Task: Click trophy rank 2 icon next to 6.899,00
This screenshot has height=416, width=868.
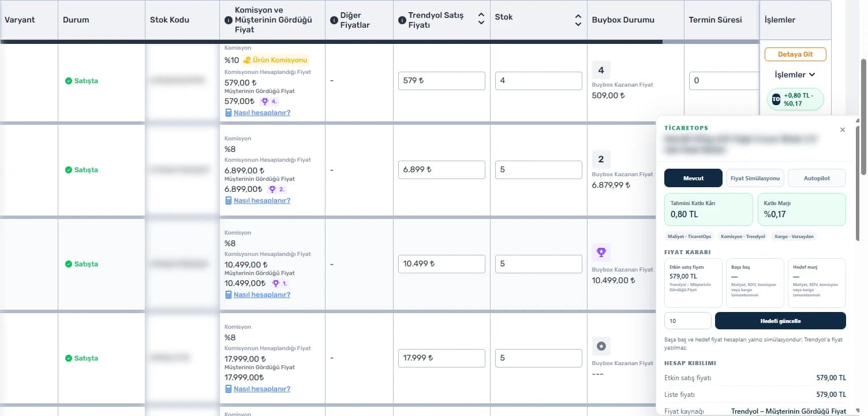Action: [276, 189]
